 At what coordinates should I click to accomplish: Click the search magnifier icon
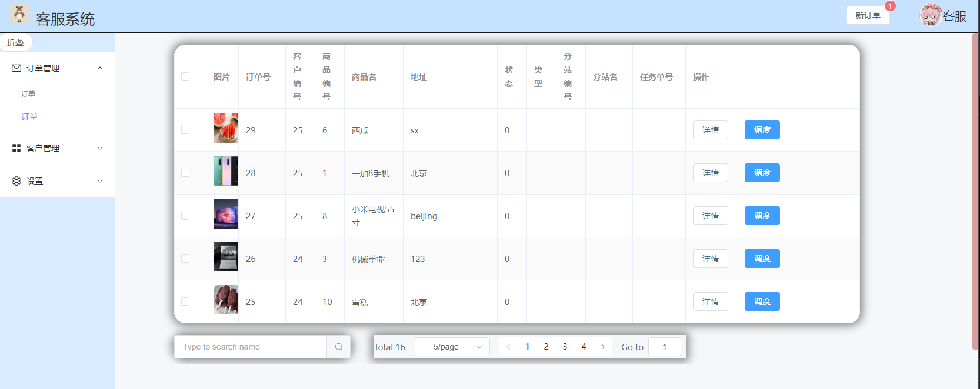click(x=339, y=347)
